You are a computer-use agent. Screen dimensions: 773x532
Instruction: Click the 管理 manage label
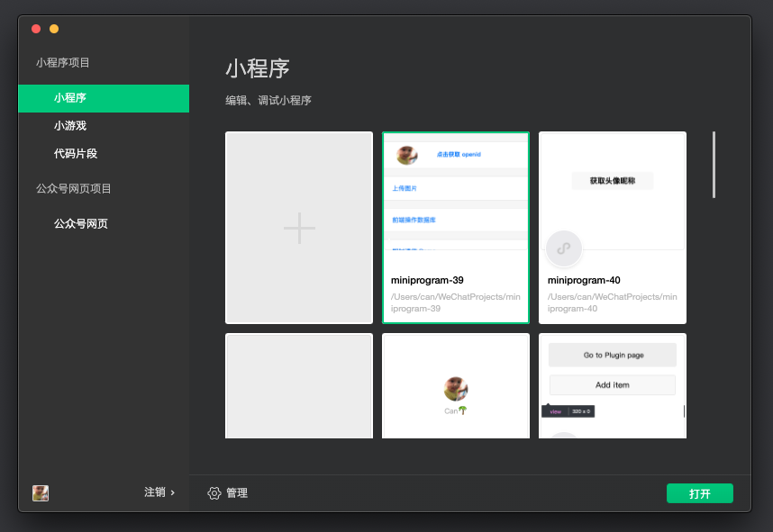pos(237,493)
